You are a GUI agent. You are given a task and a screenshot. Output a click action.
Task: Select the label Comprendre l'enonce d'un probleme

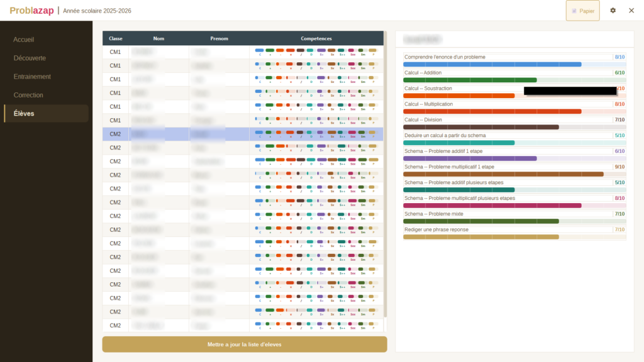coord(445,57)
